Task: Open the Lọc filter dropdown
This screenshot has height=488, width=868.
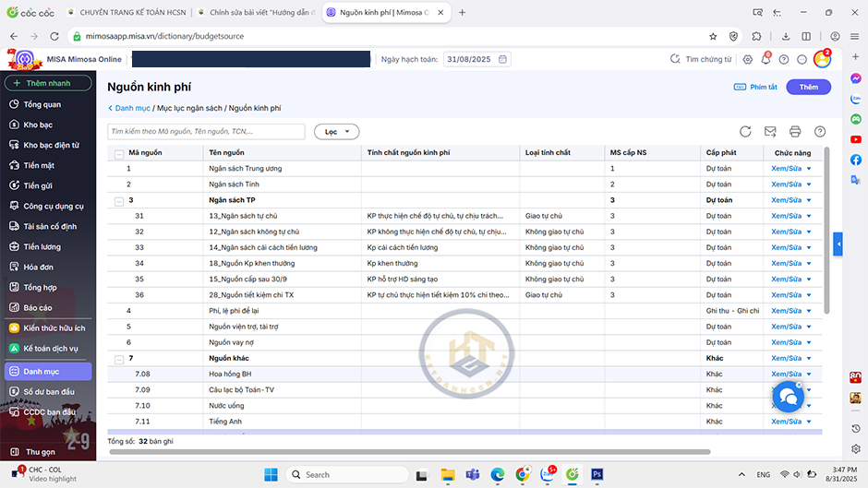Action: coord(336,132)
